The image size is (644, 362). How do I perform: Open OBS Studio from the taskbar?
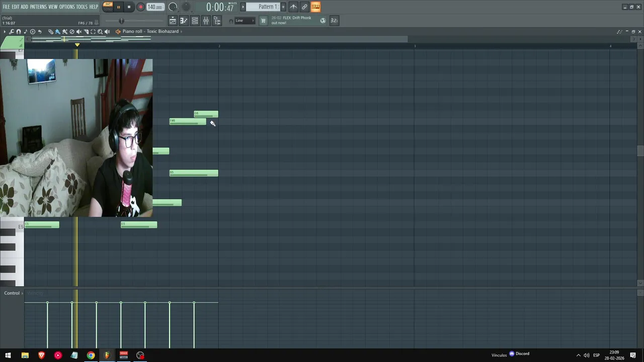point(140,355)
